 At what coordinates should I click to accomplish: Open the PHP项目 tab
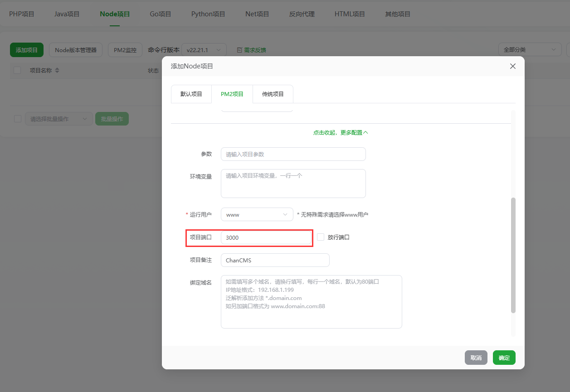click(21, 14)
